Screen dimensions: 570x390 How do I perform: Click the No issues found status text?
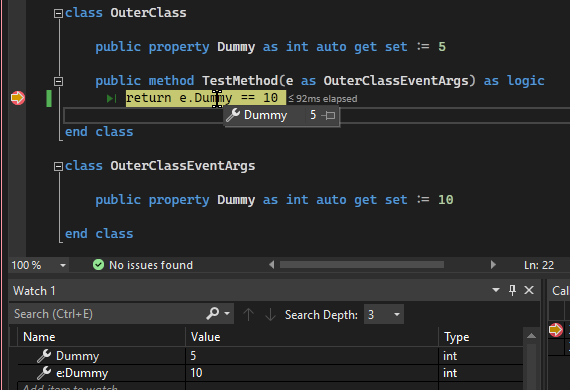pyautogui.click(x=151, y=265)
